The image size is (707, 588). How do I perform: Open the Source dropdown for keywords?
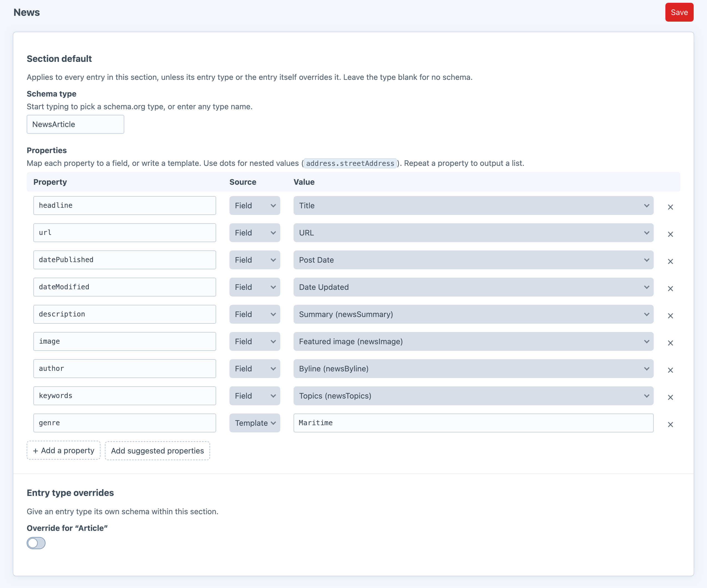tap(254, 396)
